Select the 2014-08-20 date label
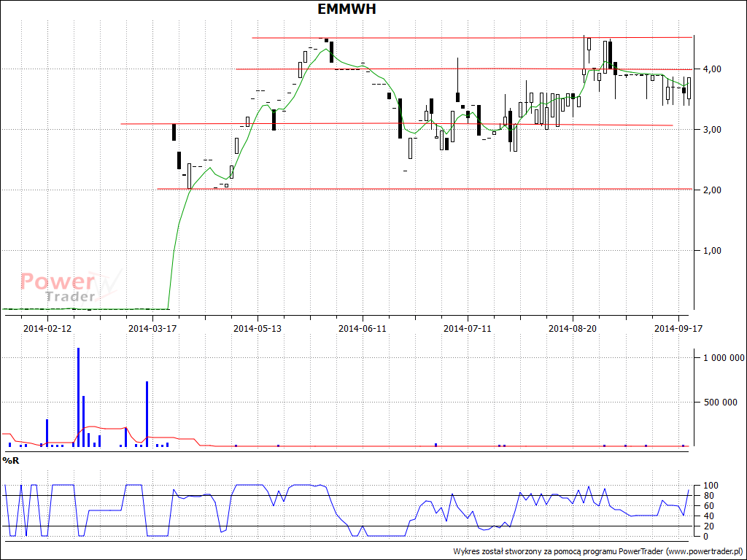Image resolution: width=747 pixels, height=560 pixels. [573, 329]
